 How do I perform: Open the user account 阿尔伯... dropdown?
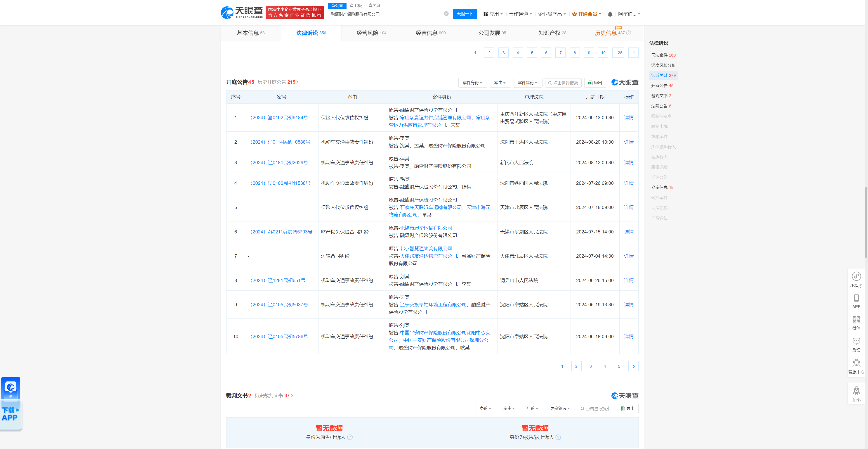[629, 14]
